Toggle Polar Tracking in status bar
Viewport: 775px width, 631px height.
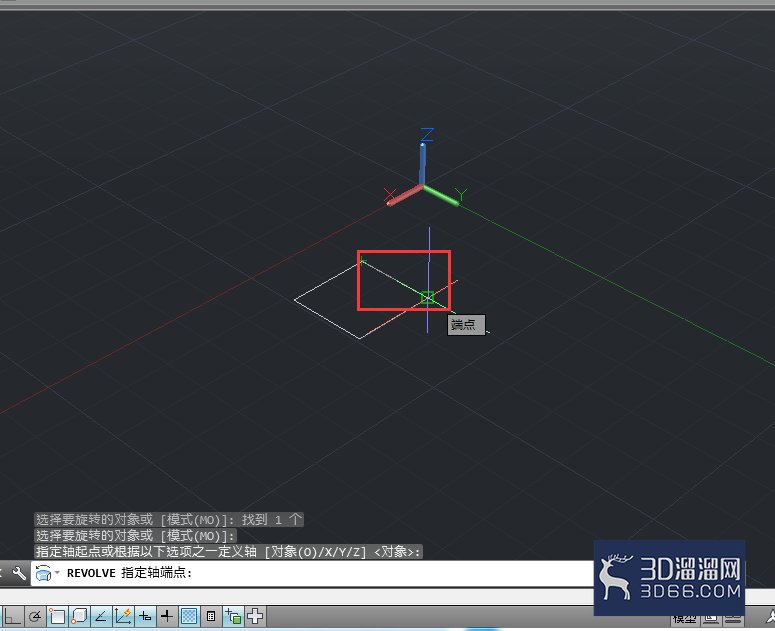[35, 616]
